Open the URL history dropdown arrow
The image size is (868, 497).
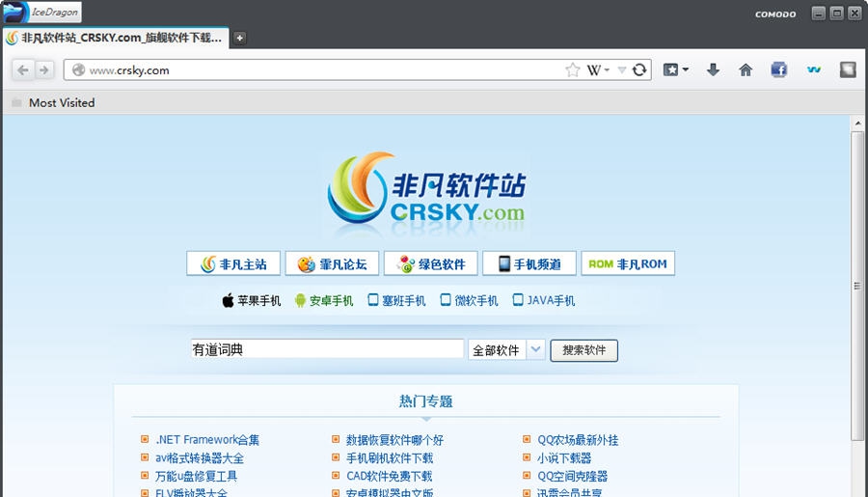[x=622, y=70]
